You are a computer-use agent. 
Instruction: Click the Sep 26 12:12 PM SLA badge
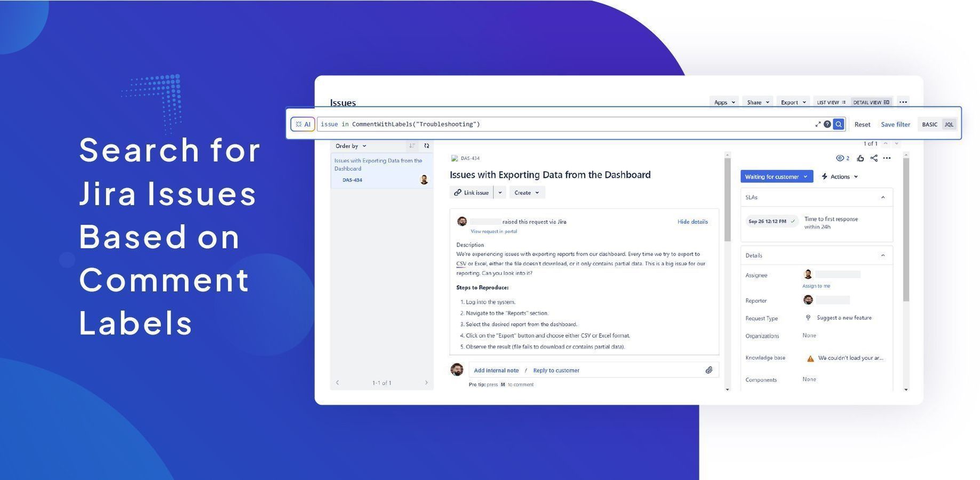coord(771,221)
